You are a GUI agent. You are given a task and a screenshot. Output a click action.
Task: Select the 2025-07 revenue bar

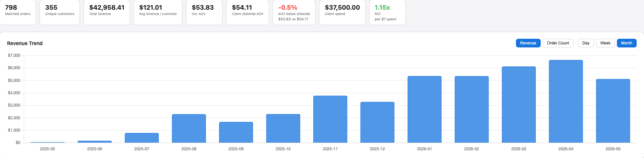pos(142,138)
